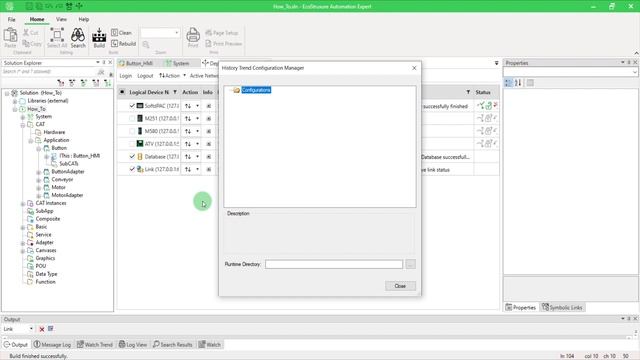Click Login in the deploy toolbar
The height and width of the screenshot is (360, 640).
point(126,76)
